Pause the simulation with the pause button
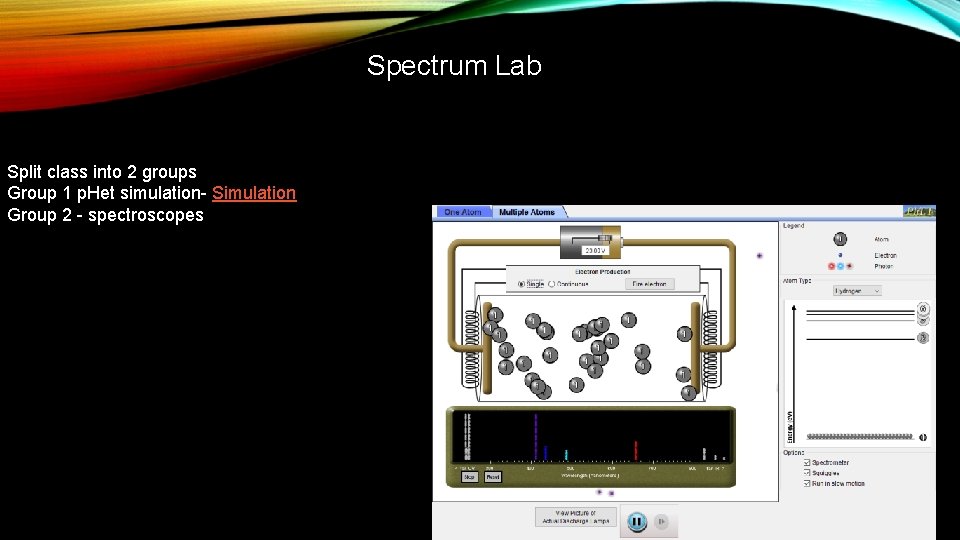This screenshot has width=960, height=540. coord(637,522)
